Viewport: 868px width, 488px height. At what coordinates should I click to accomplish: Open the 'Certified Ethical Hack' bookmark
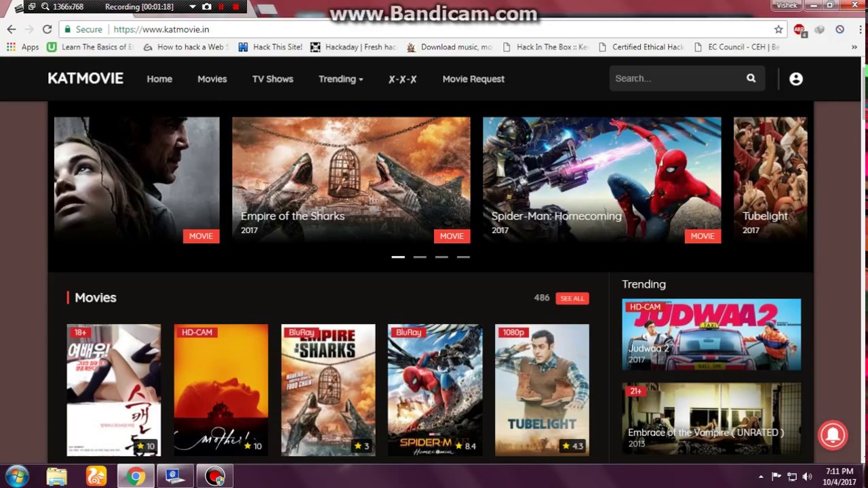point(642,47)
